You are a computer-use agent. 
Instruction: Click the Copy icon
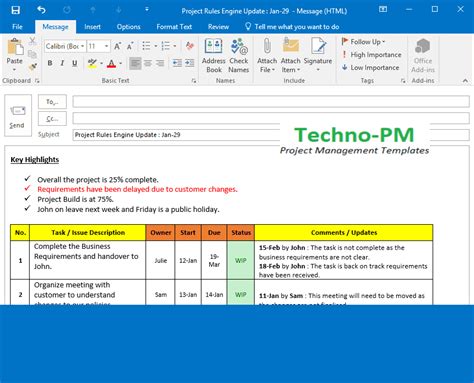[32, 54]
